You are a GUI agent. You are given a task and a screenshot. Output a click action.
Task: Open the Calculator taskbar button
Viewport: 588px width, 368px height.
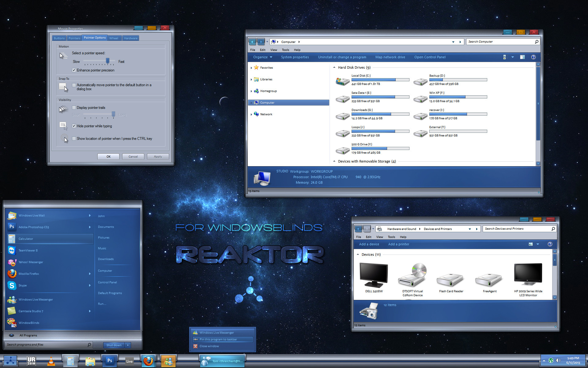[70, 361]
